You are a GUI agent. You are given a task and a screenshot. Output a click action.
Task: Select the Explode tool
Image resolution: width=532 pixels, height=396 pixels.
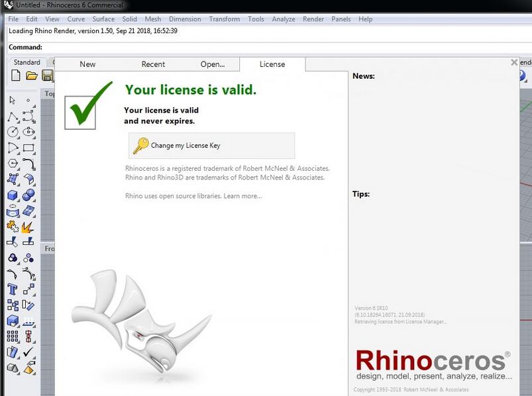28,227
